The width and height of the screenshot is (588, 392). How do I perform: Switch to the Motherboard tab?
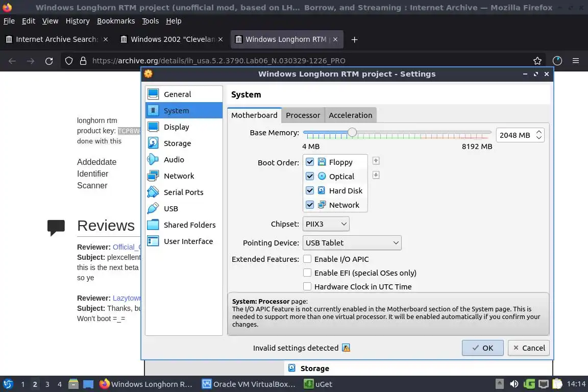254,115
